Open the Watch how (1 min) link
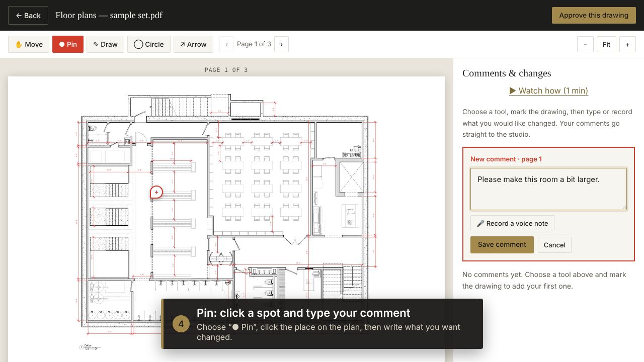644x362 pixels. (x=548, y=90)
